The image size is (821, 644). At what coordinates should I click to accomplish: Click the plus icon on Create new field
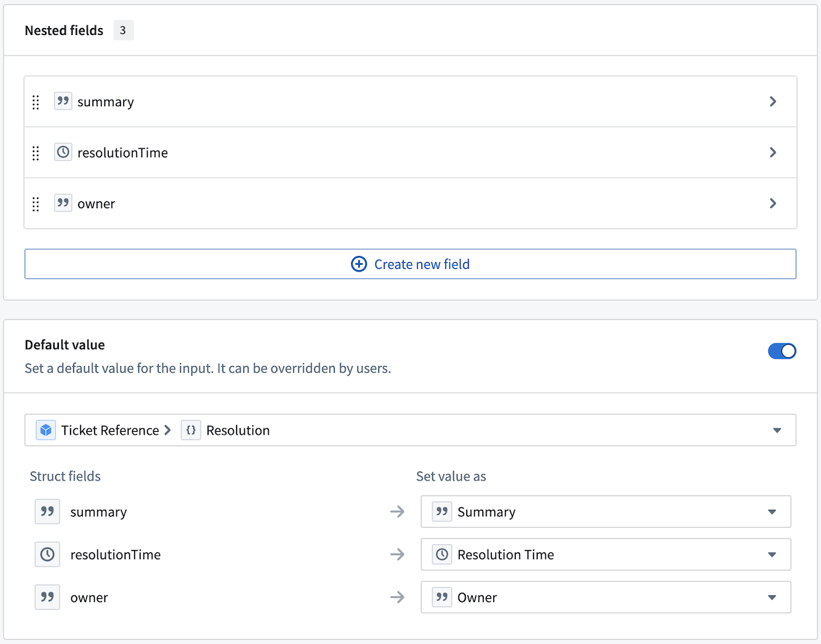(359, 263)
